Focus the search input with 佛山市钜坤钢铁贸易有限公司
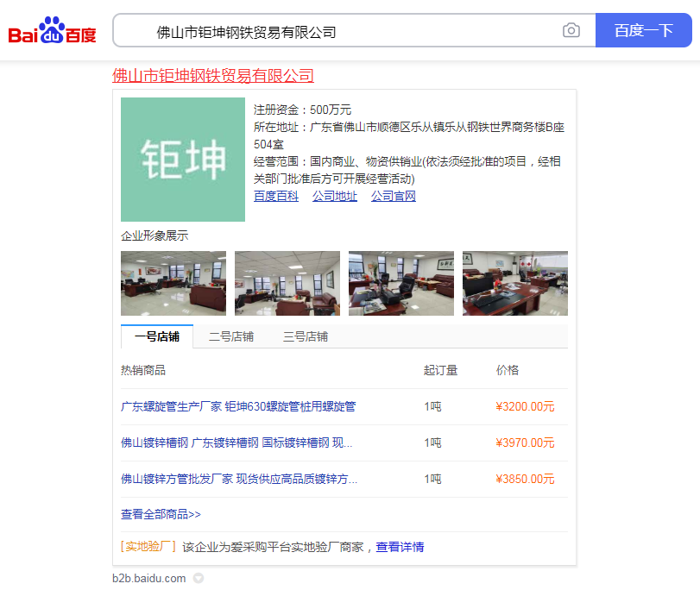 (x=354, y=30)
